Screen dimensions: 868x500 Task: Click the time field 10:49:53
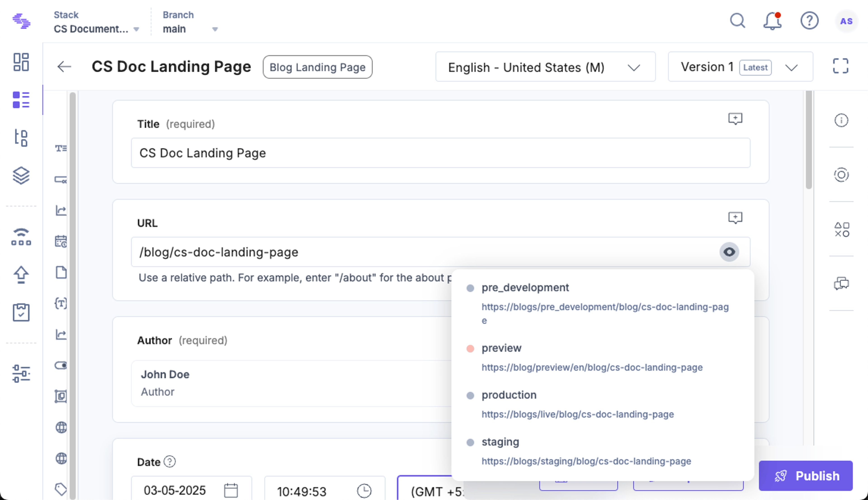click(324, 488)
